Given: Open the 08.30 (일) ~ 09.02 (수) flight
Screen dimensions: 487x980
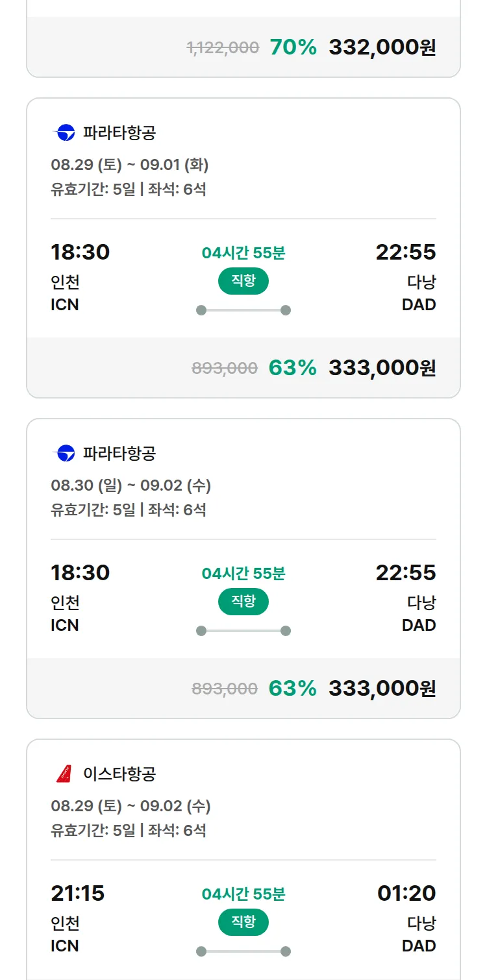Looking at the screenshot, I should (243, 569).
